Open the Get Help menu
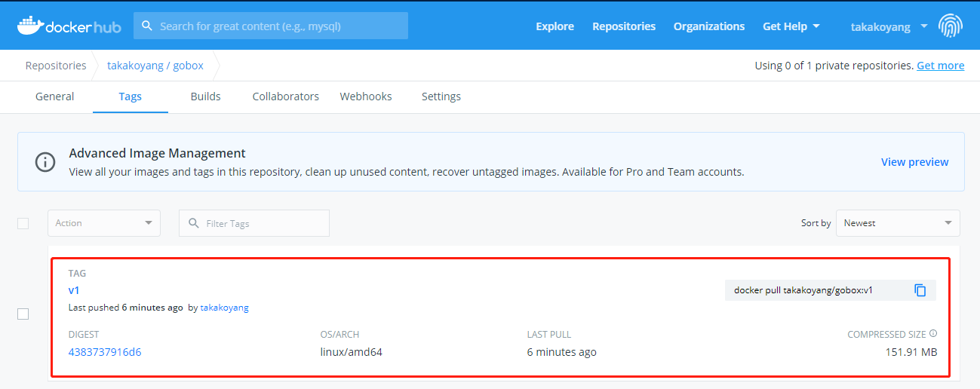The image size is (980, 389). pyautogui.click(x=791, y=26)
